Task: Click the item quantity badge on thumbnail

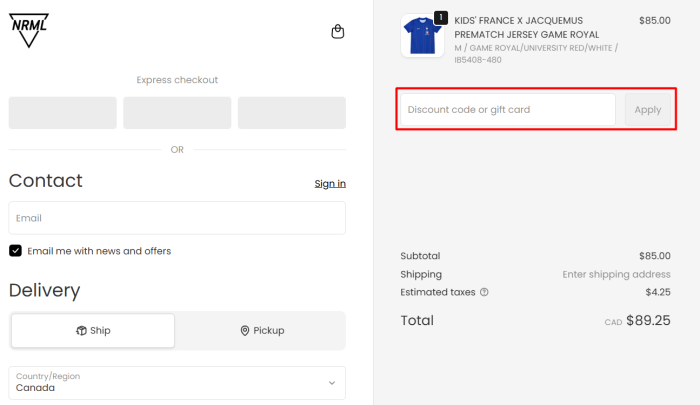Action: point(441,17)
